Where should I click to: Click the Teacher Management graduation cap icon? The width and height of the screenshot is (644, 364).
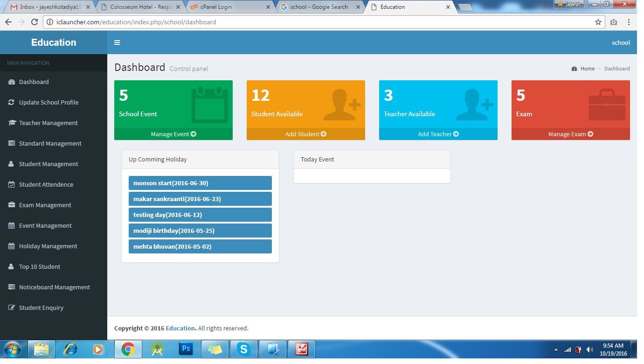(12, 123)
